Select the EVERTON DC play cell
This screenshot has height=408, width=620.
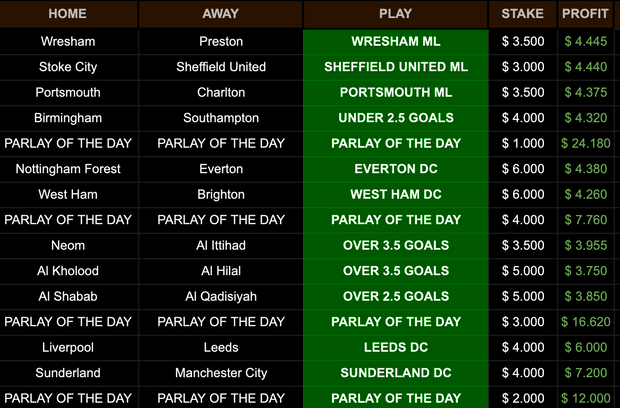click(x=395, y=169)
